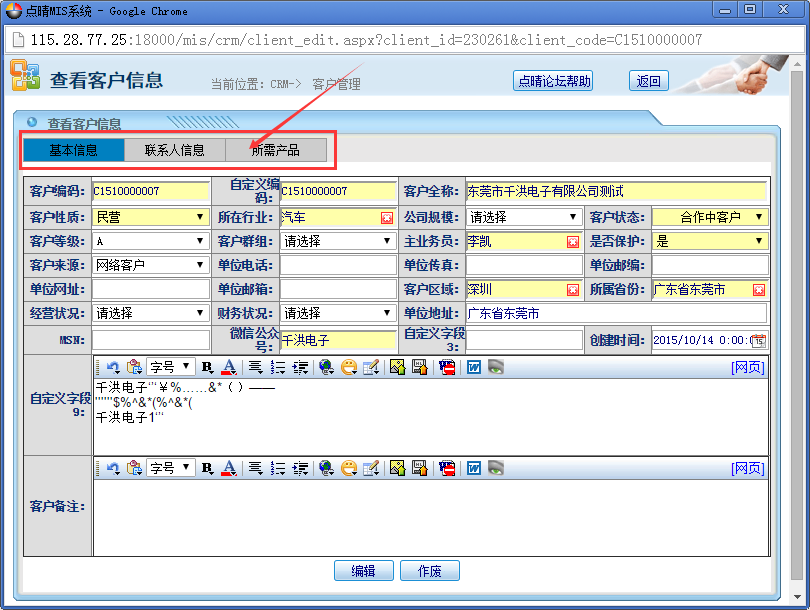Open 字号 font size dropdown in 客户备注 editor

coord(170,468)
